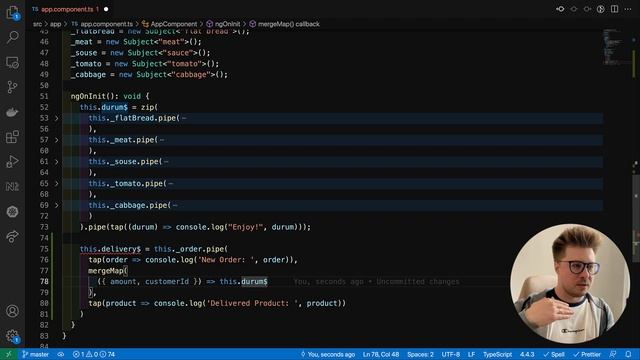Change the indentation with Spaces: 2

click(420, 354)
